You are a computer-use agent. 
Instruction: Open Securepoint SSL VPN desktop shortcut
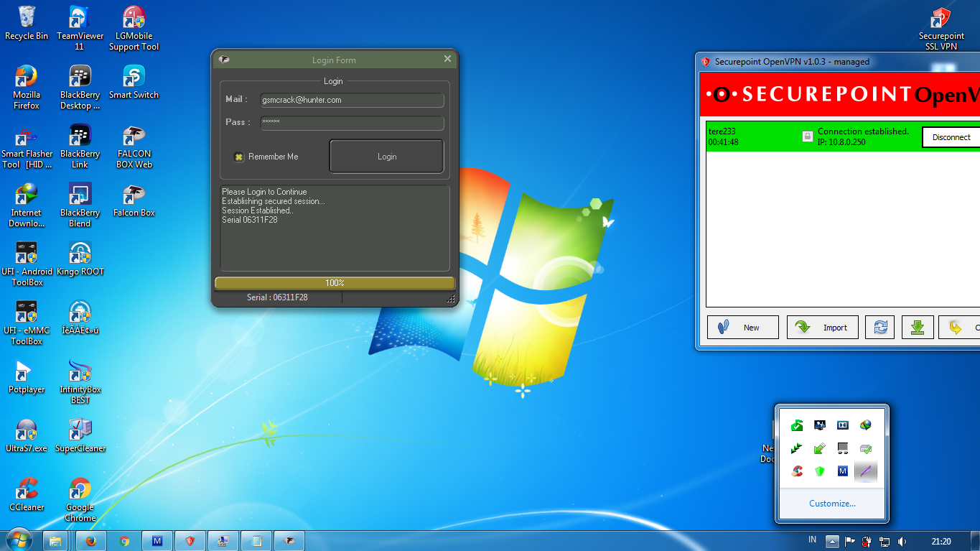(942, 28)
